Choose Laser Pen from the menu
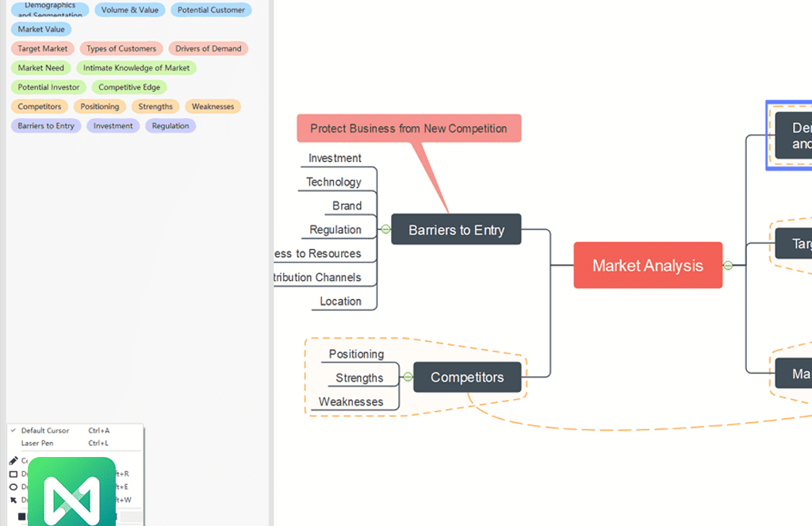This screenshot has width=812, height=526. tap(37, 443)
